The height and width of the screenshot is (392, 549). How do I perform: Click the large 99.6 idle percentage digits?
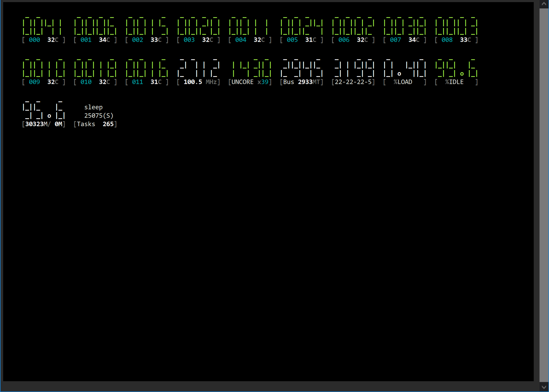[456, 68]
